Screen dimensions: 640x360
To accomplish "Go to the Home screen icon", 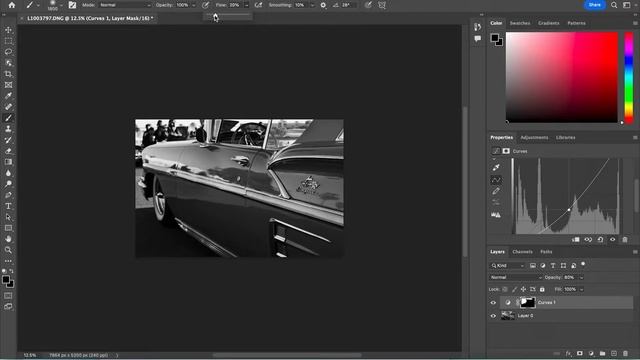I will pyautogui.click(x=12, y=5).
